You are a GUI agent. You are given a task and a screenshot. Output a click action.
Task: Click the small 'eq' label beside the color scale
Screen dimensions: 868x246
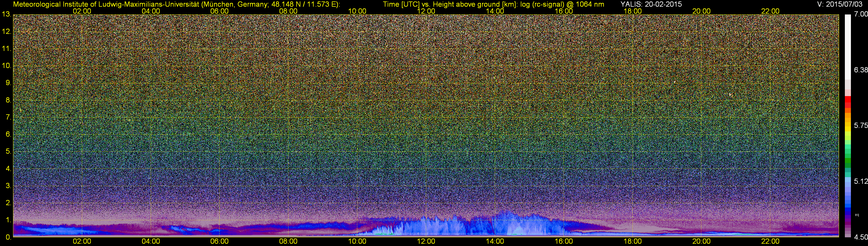(x=857, y=215)
